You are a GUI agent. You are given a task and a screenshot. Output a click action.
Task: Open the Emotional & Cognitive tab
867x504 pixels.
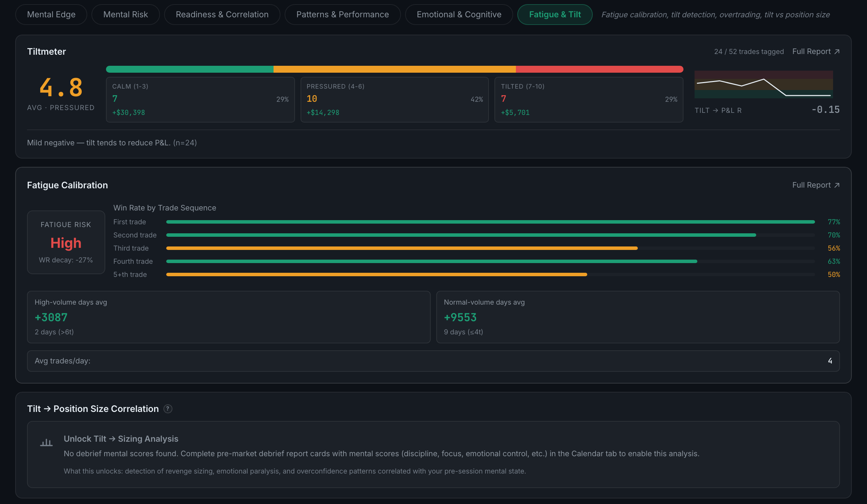[x=459, y=15]
